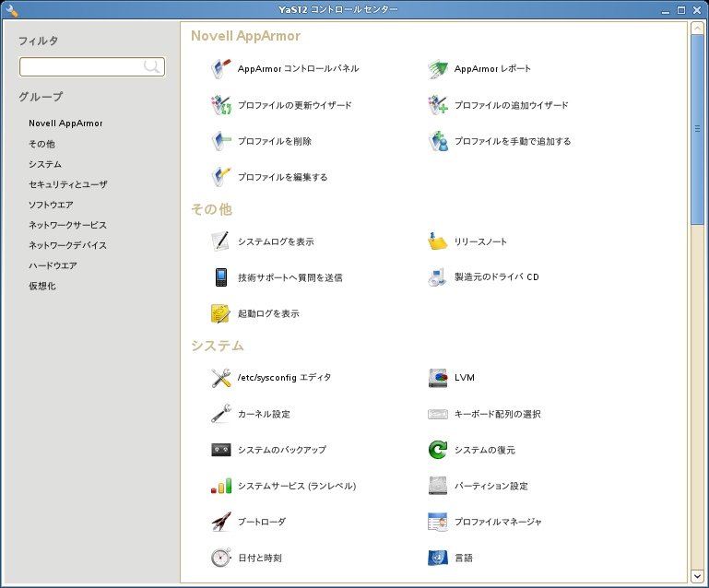The height and width of the screenshot is (588, 709).
Task: Select ネットワークサービス group
Action: (68, 225)
